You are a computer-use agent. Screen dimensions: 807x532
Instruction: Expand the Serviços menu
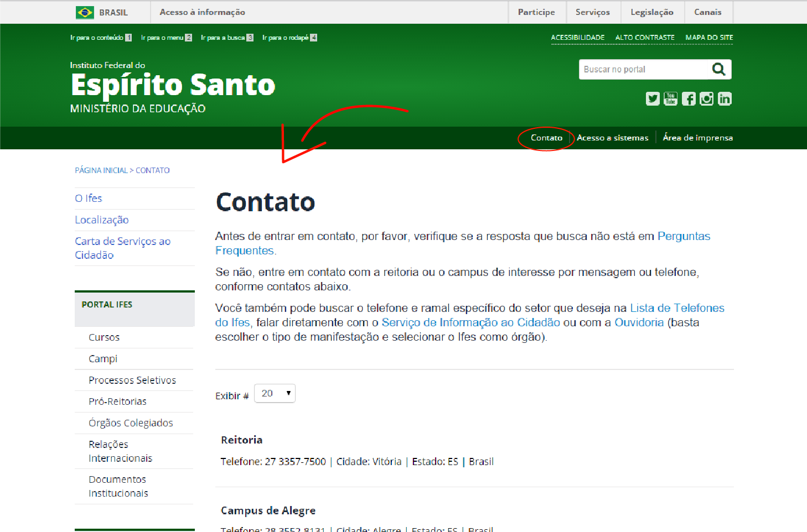(x=593, y=12)
